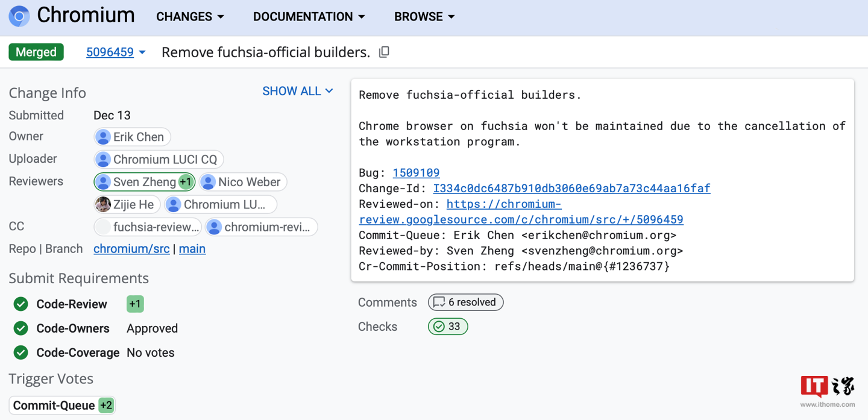Click the comment bubble icon in resolved chip

pyautogui.click(x=439, y=302)
